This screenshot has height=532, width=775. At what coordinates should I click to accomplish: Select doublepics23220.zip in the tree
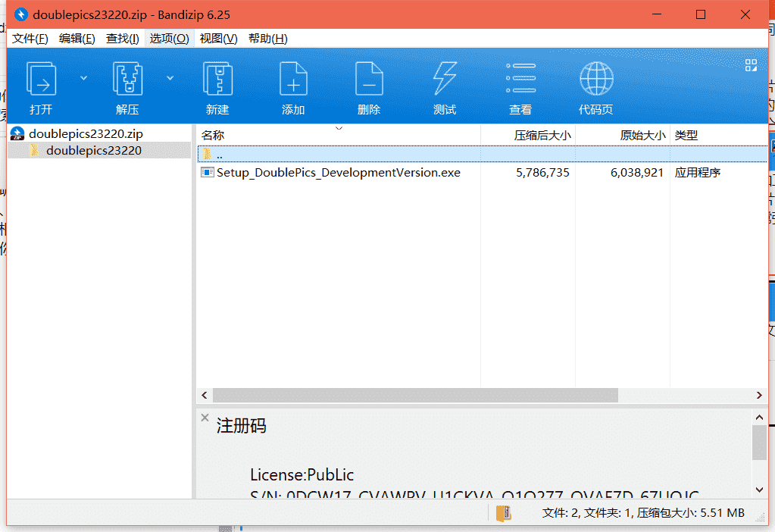click(86, 133)
